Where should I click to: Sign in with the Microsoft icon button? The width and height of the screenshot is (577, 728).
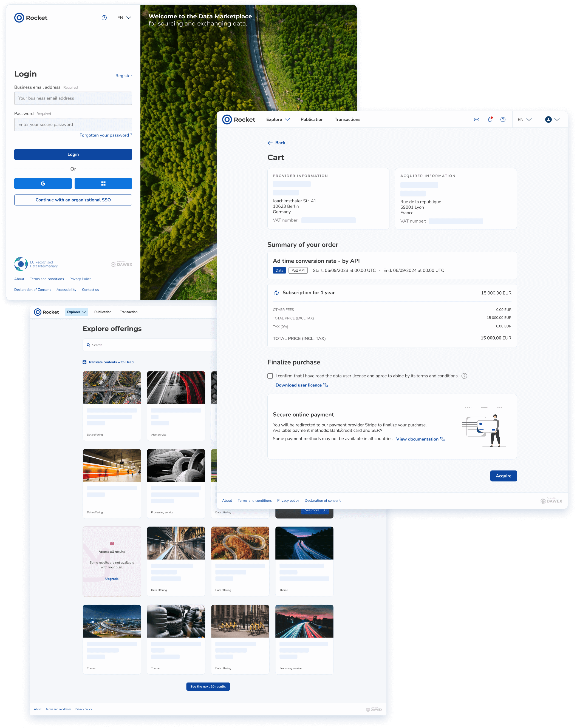[x=103, y=183]
